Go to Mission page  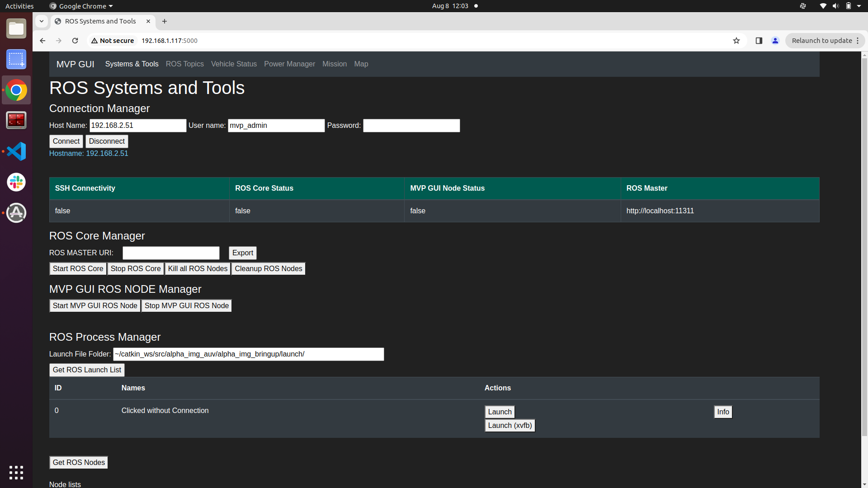point(335,64)
